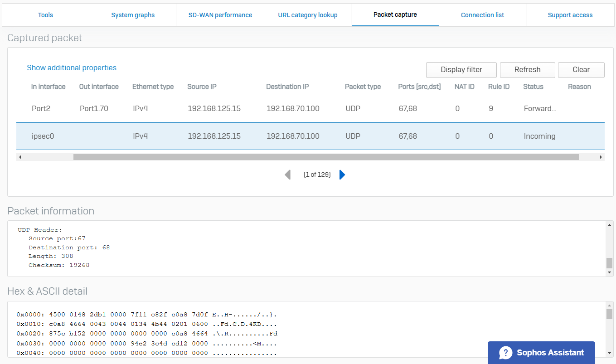The height and width of the screenshot is (364, 616).
Task: Click the Forward... status cell
Action: point(540,109)
